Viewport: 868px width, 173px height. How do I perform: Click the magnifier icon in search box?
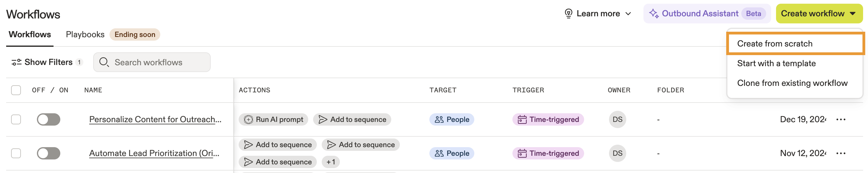pos(104,62)
